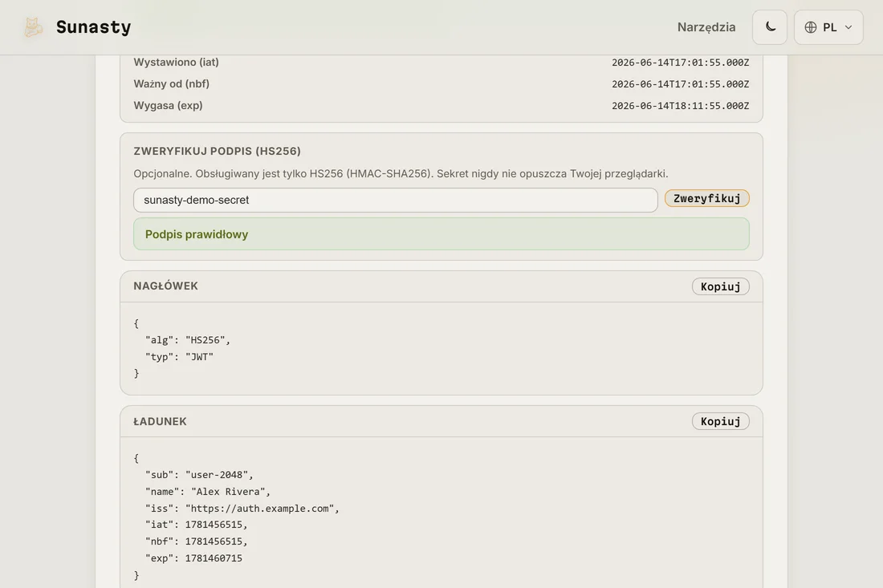This screenshot has height=588, width=883.
Task: Click the ŁADUNEK section title
Action: pyautogui.click(x=160, y=421)
